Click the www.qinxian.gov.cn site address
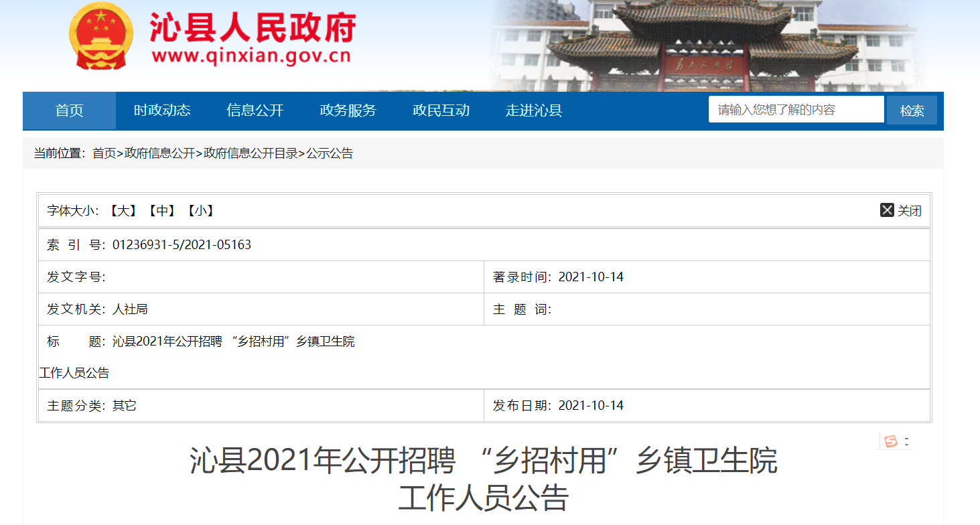Image resolution: width=980 pixels, height=525 pixels. pyautogui.click(x=251, y=56)
